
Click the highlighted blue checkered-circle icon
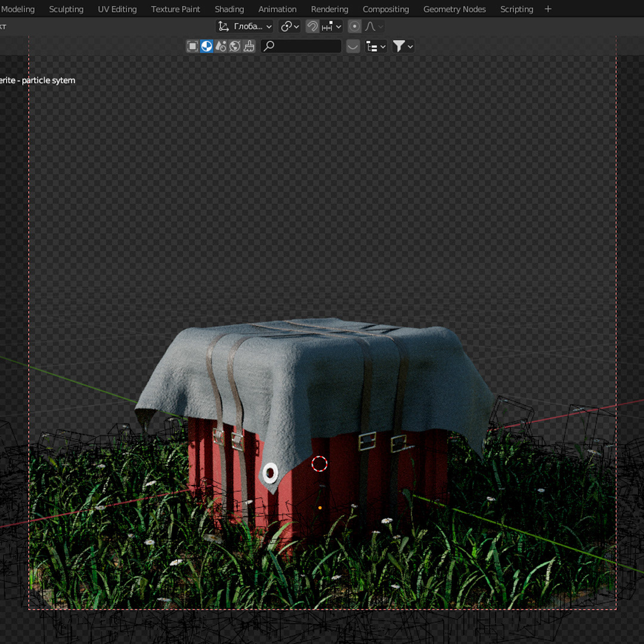point(206,46)
